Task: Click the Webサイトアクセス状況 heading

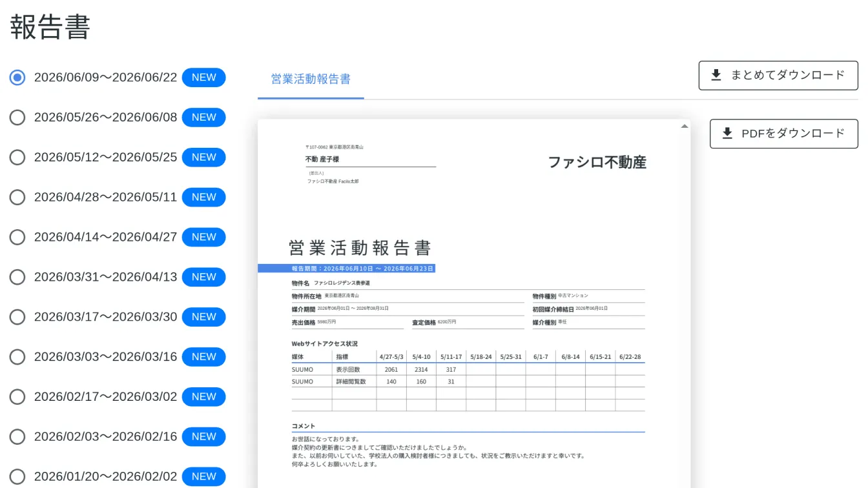Action: point(324,344)
